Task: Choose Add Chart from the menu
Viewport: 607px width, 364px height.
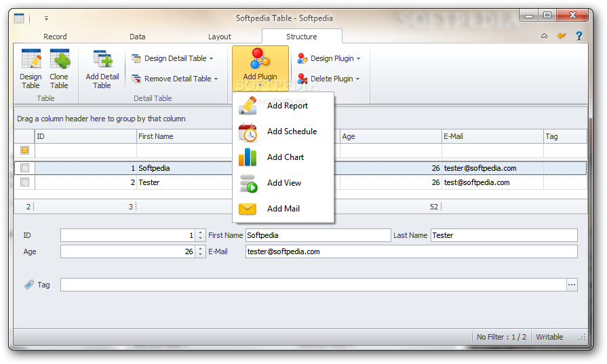Action: 283,157
